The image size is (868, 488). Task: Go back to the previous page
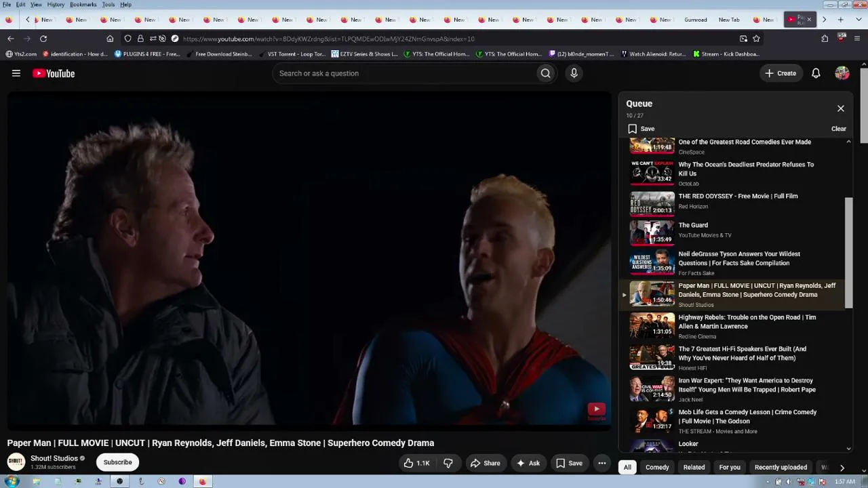tap(11, 39)
